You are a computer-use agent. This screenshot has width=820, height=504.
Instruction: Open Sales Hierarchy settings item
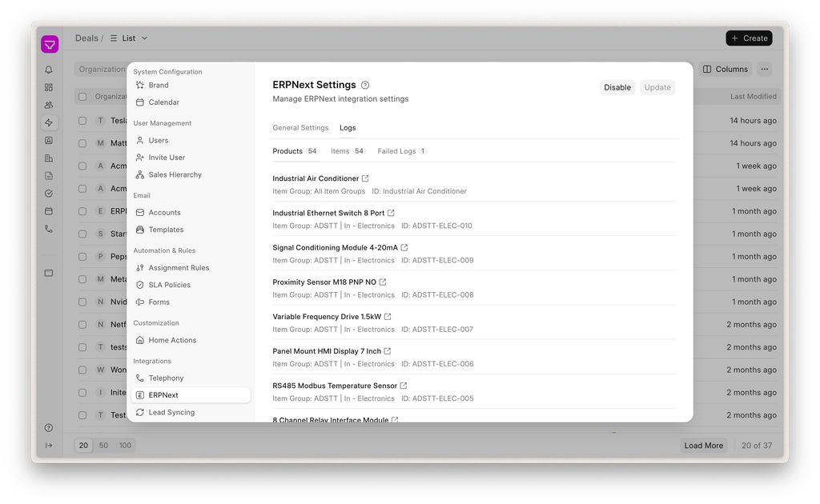[x=191, y=174]
